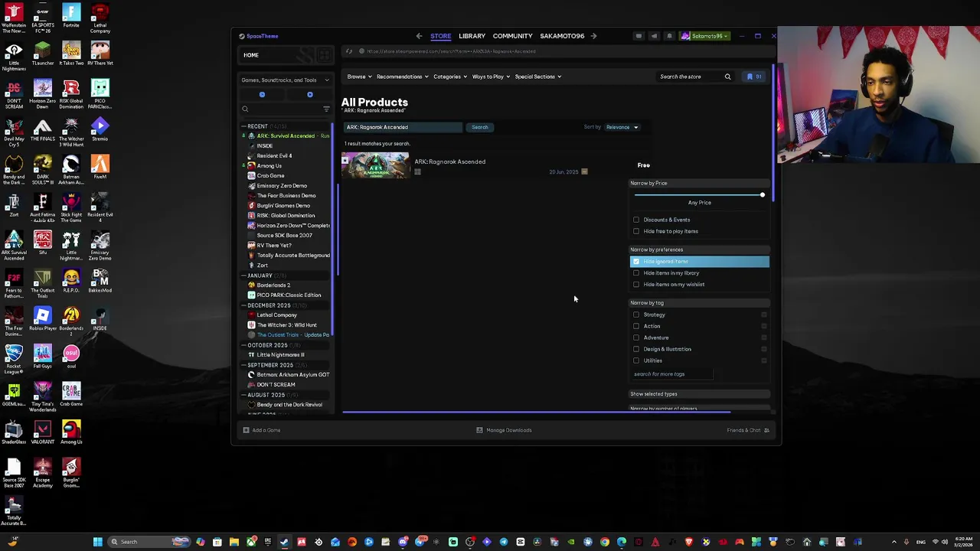Open Fortnite desktop shortcut
The width and height of the screenshot is (980, 551).
(71, 17)
